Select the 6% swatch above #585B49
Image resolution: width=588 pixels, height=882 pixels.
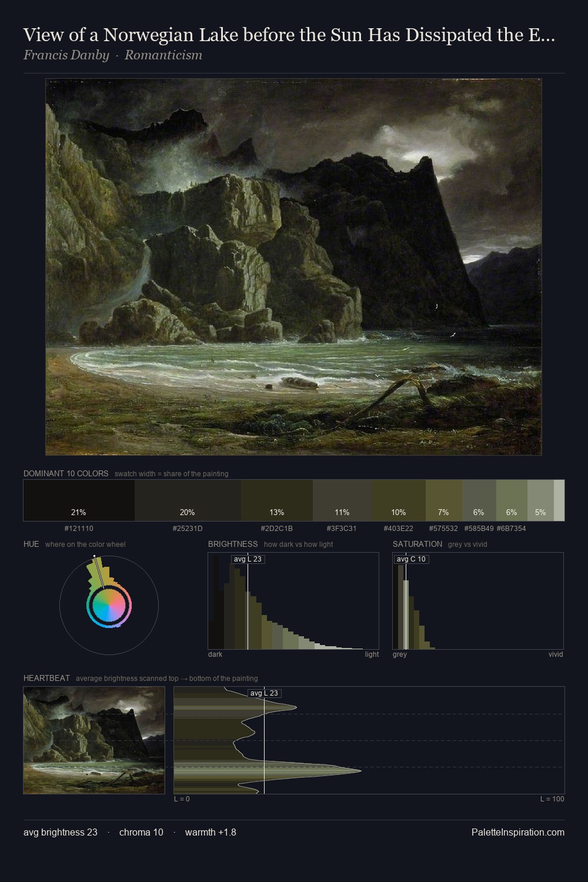click(x=479, y=500)
